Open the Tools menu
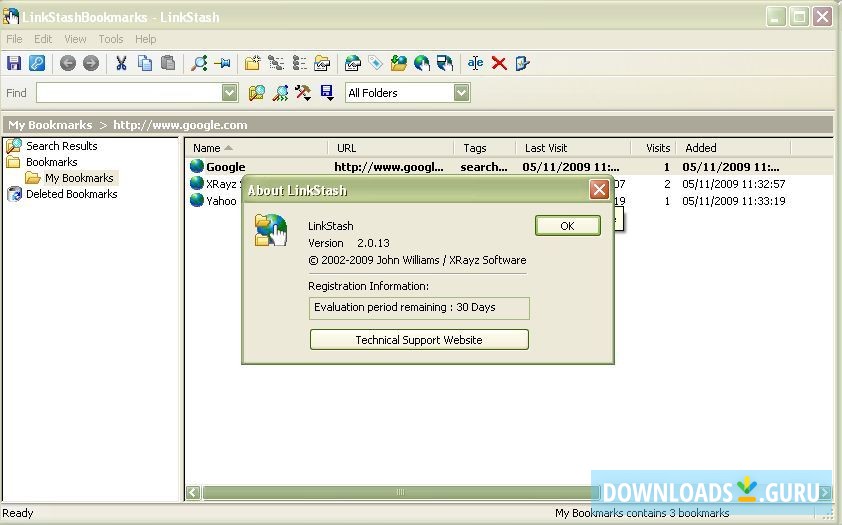 tap(111, 39)
